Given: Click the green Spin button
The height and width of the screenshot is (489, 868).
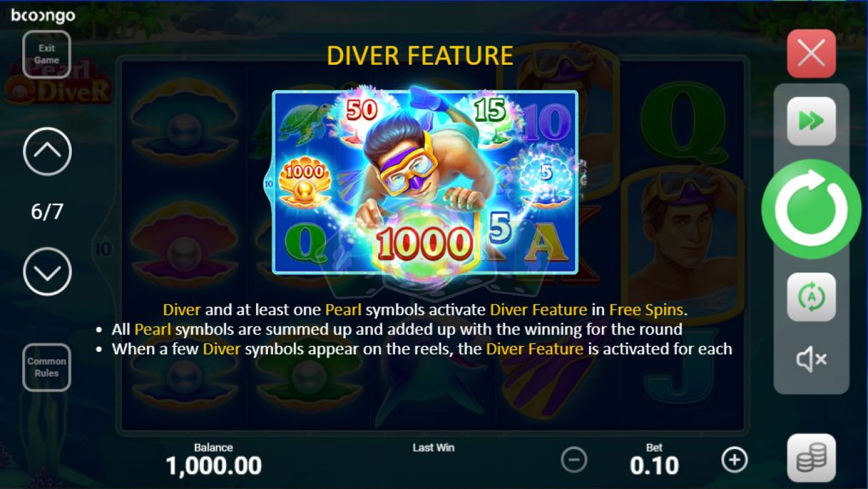Looking at the screenshot, I should pos(811,209).
